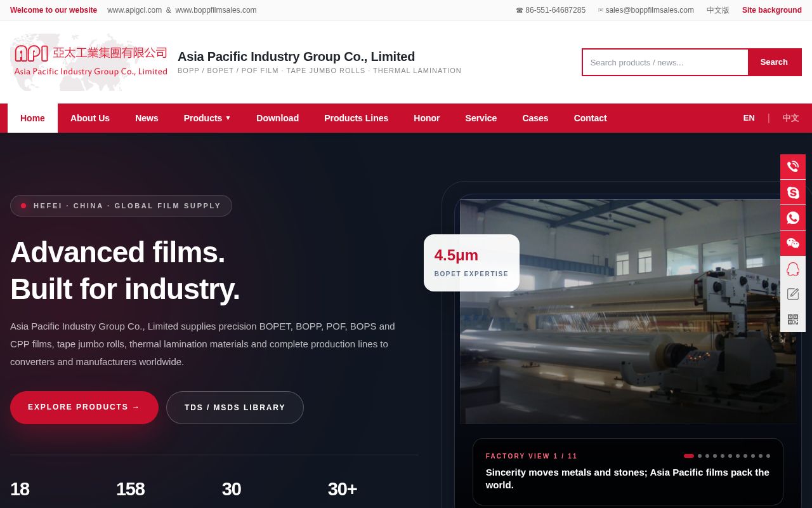The image size is (812, 508).
Task: Click the phone call icon in side widget
Action: pyautogui.click(x=793, y=167)
